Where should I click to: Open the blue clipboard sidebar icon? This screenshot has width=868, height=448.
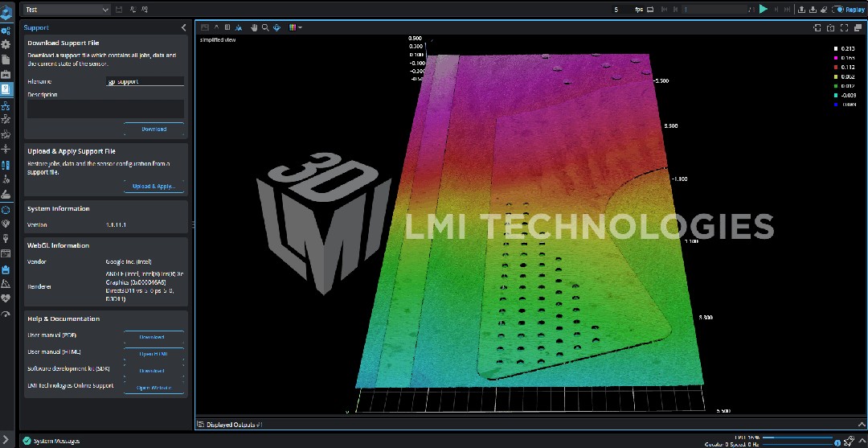click(x=6, y=269)
